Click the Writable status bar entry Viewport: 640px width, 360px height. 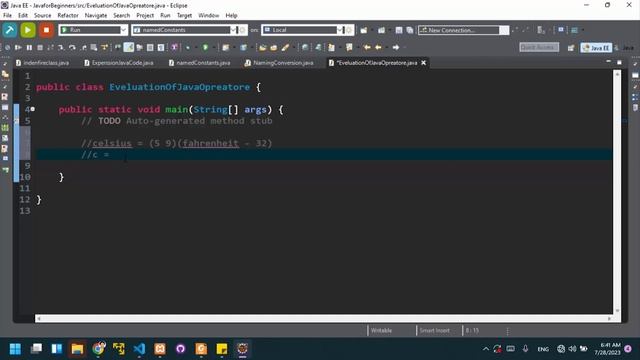381,331
